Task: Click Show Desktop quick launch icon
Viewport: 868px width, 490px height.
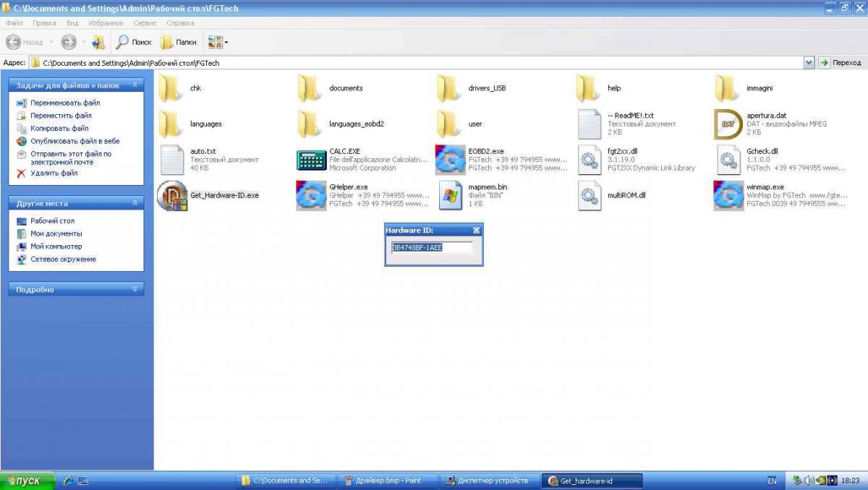Action: 82,481
